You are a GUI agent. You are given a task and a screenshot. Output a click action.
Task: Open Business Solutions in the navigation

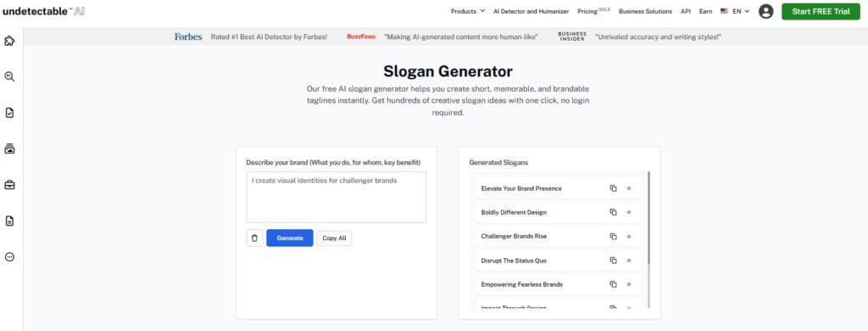click(x=645, y=11)
